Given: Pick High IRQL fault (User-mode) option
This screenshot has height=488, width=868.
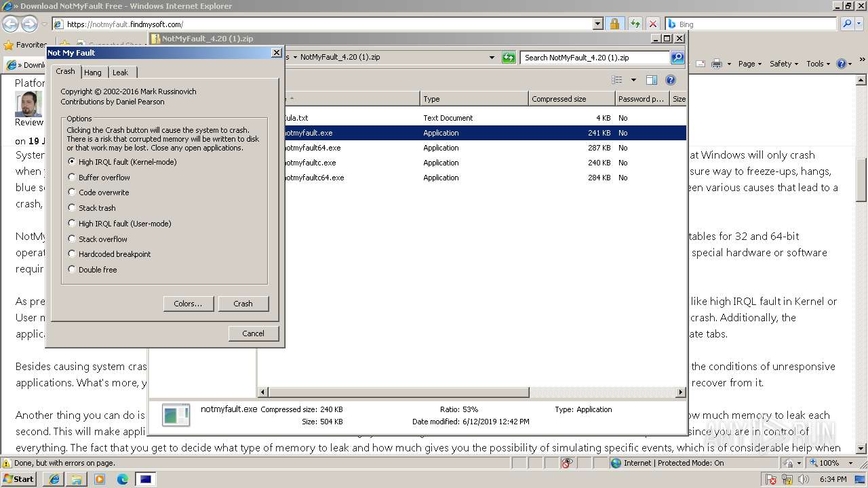Looking at the screenshot, I should [119, 224].
